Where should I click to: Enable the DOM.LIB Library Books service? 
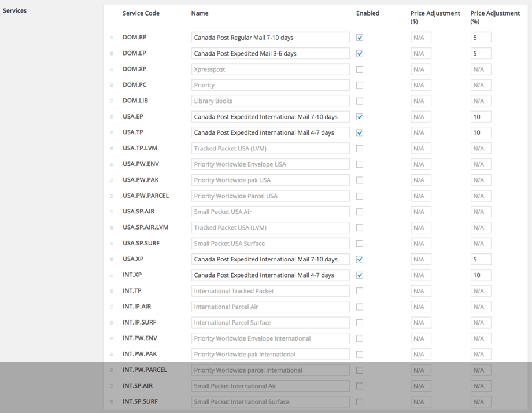(x=360, y=101)
